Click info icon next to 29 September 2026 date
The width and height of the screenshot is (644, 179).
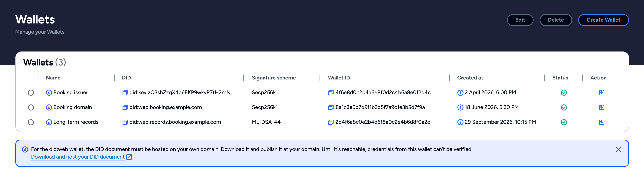coord(460,122)
